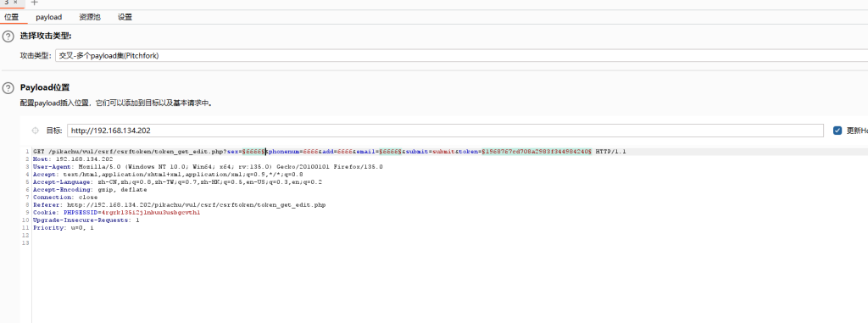Viewport: 868px width, 323px height.
Task: Close the attack tab numbered 3
Action: pos(15,3)
